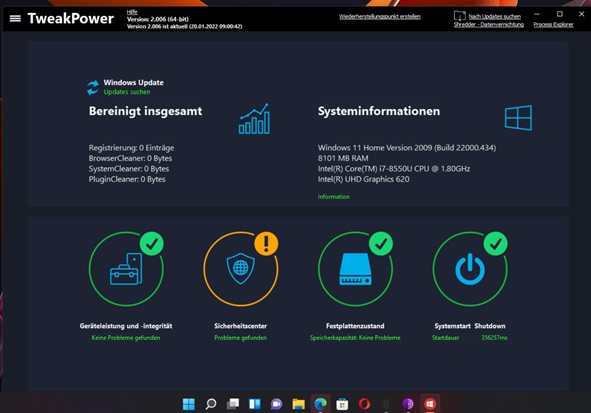Open the Sicherheitscenter shield circle icon
Image resolution: width=591 pixels, height=413 pixels.
240,269
